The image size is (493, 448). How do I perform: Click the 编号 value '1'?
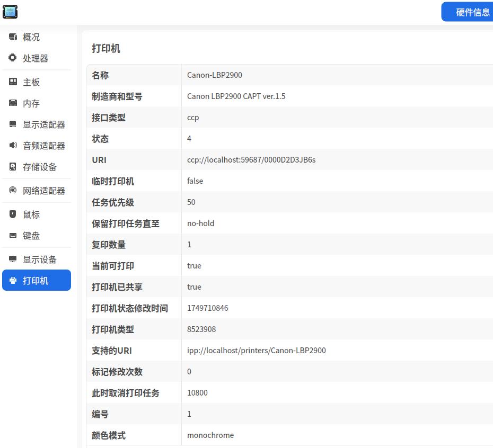coord(189,414)
